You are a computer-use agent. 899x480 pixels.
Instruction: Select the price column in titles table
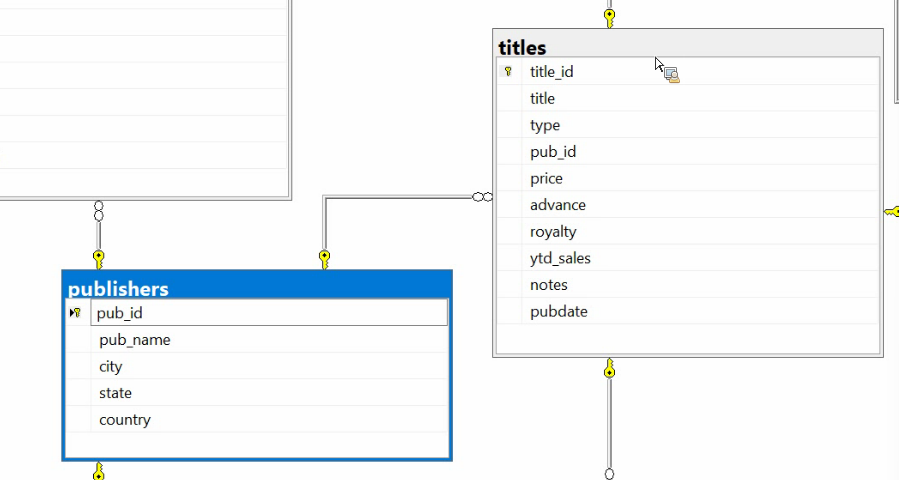pos(687,178)
